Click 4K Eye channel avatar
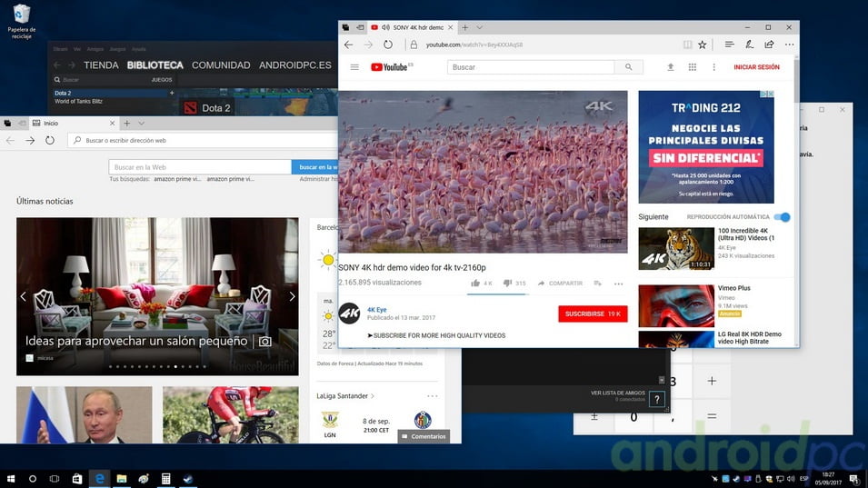868x488 pixels. [349, 314]
